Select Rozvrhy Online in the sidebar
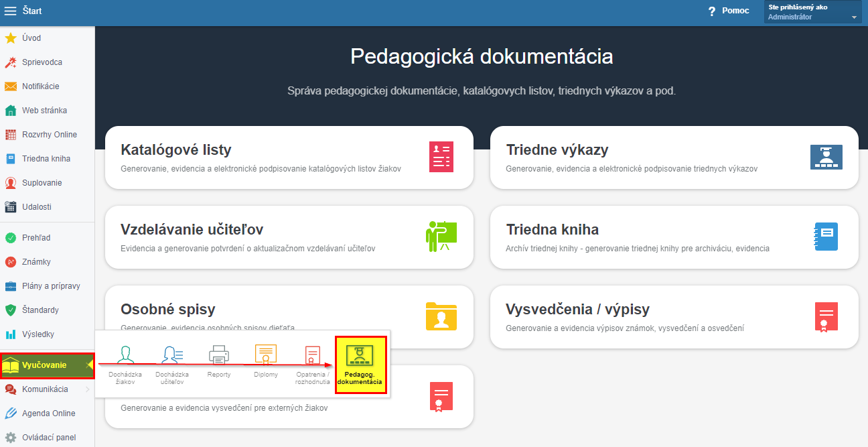This screenshot has width=868, height=447. (x=50, y=135)
